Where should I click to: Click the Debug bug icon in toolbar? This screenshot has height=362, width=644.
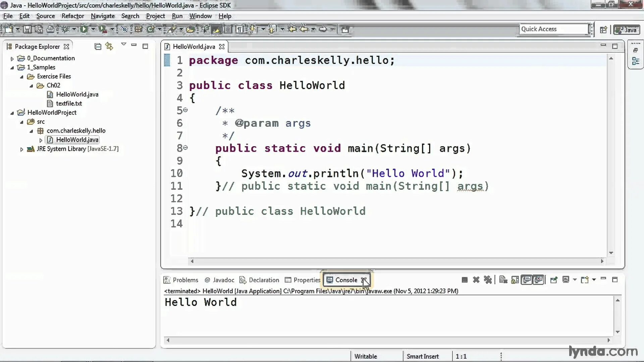(x=65, y=29)
